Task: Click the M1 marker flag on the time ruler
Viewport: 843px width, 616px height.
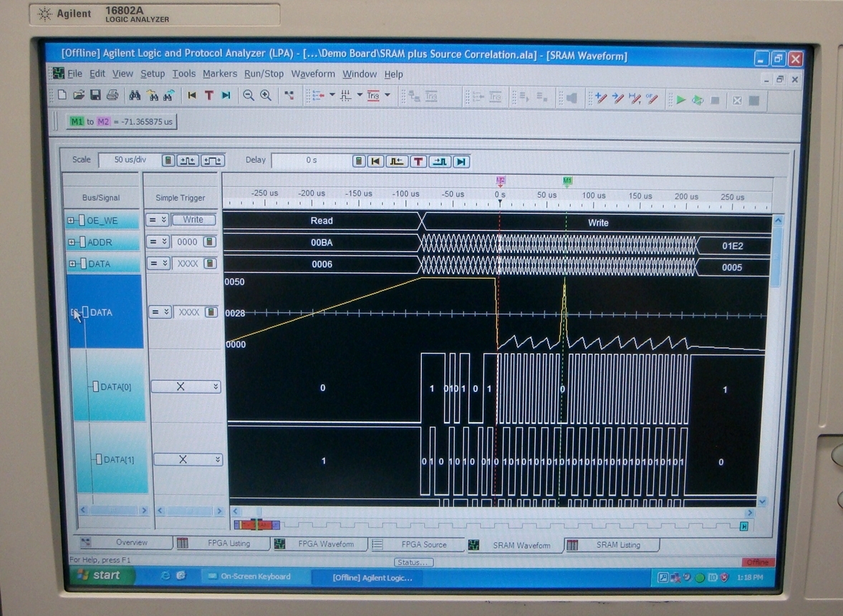Action: (x=567, y=181)
